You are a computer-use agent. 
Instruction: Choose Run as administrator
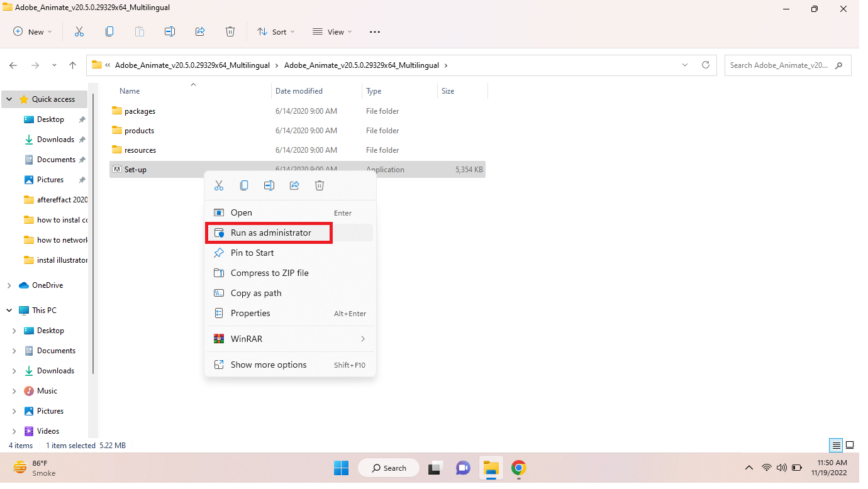click(x=290, y=233)
